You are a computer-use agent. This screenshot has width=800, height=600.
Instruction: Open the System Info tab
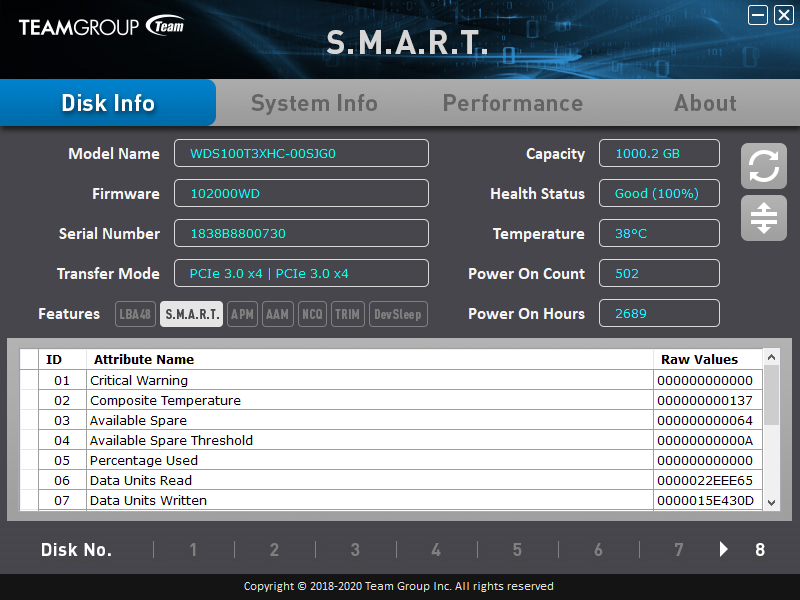click(314, 103)
